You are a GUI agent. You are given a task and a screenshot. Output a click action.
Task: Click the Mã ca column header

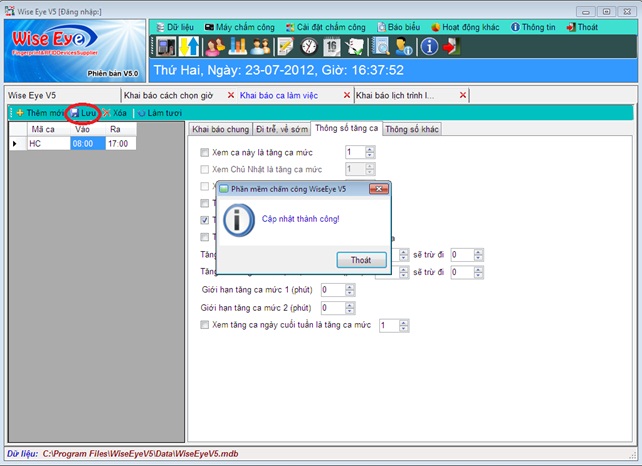pyautogui.click(x=49, y=129)
